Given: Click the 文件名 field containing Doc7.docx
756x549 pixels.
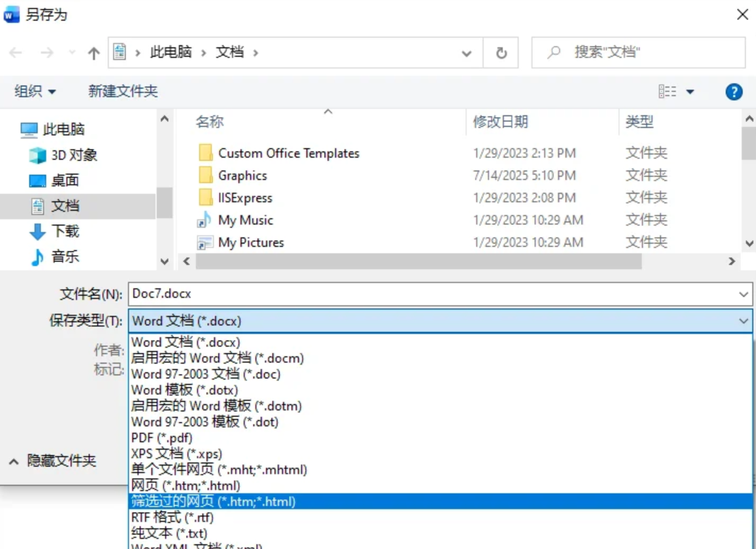Looking at the screenshot, I should point(440,294).
